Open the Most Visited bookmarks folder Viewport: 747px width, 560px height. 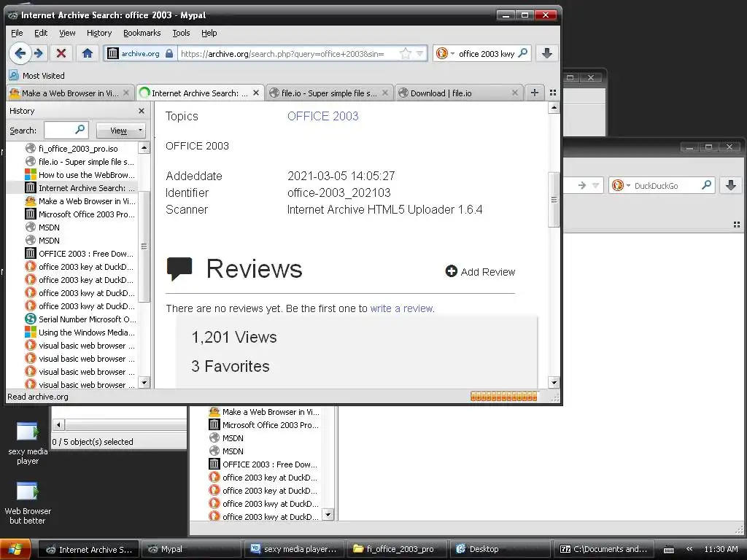click(37, 76)
